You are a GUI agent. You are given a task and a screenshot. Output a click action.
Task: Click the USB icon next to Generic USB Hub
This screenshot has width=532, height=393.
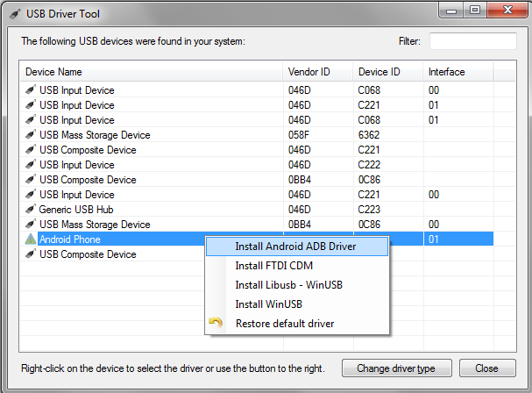point(31,210)
